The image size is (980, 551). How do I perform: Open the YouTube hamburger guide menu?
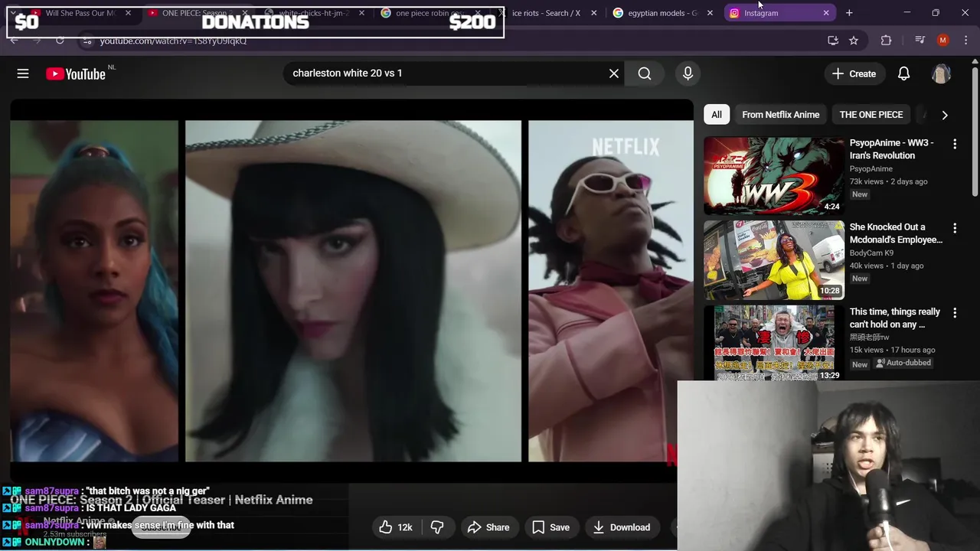tap(23, 73)
